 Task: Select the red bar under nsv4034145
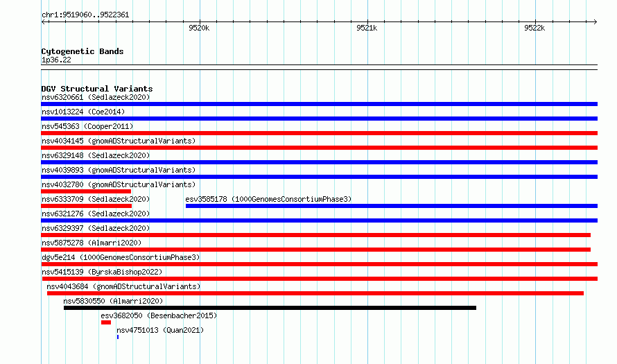(x=319, y=148)
